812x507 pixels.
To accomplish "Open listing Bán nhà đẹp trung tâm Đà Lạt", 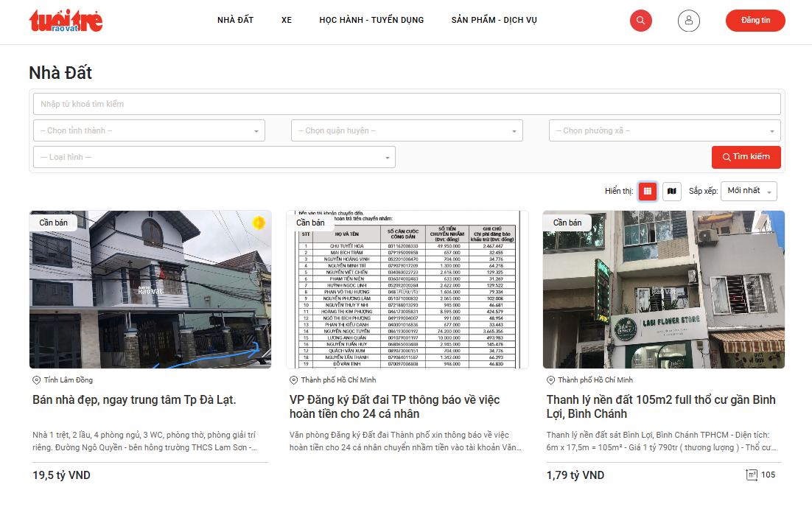I will click(135, 400).
